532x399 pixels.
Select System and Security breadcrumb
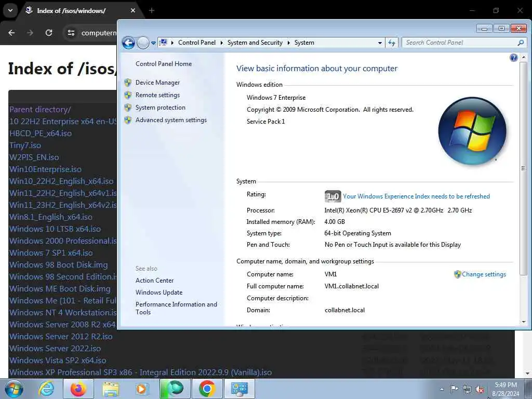255,43
